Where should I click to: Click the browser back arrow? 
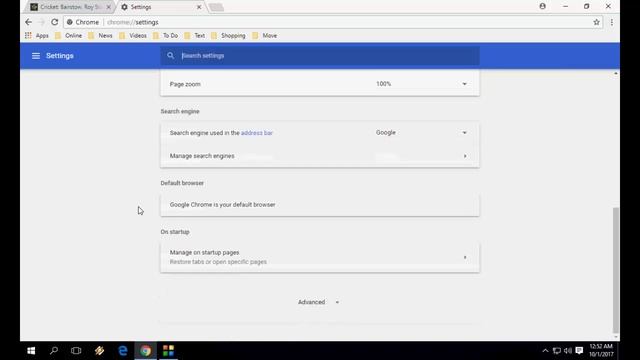[x=28, y=22]
